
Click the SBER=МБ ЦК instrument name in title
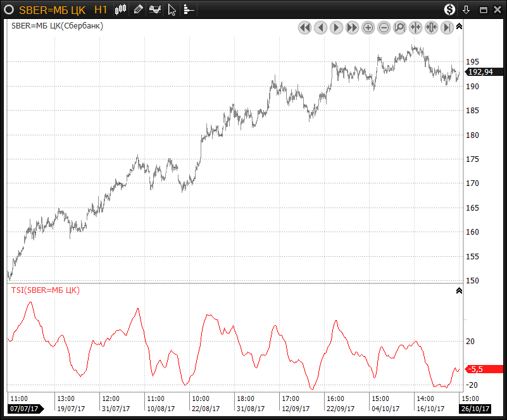tap(53, 9)
